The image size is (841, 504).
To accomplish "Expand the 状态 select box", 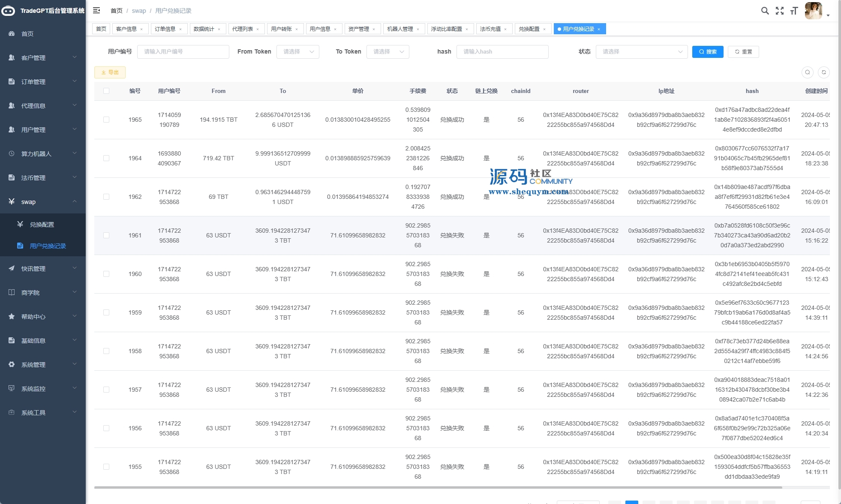I will click(641, 51).
